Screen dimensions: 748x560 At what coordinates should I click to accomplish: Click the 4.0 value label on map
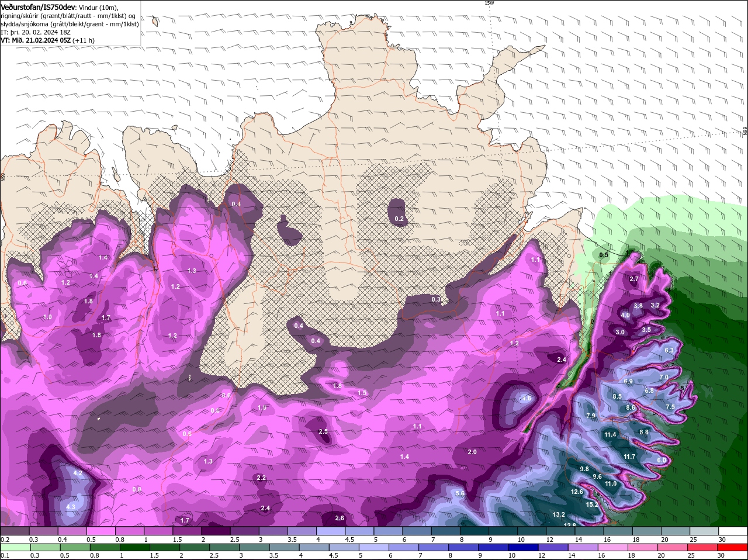(625, 315)
